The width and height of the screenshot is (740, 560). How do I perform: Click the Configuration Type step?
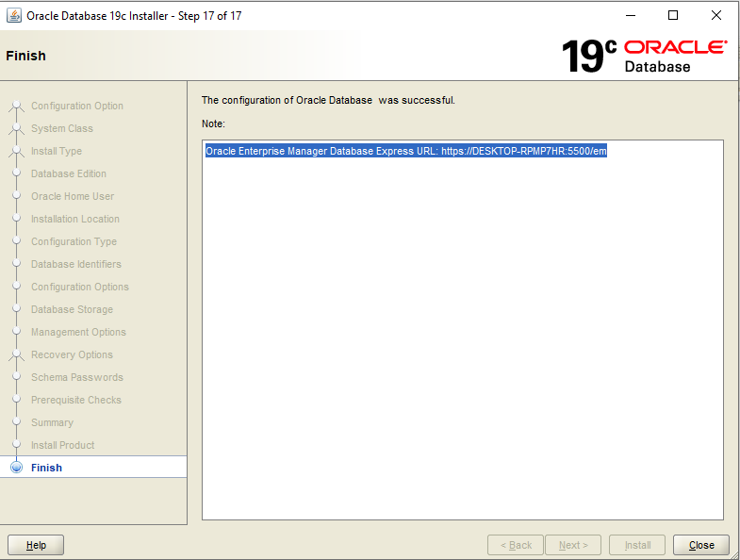74,241
